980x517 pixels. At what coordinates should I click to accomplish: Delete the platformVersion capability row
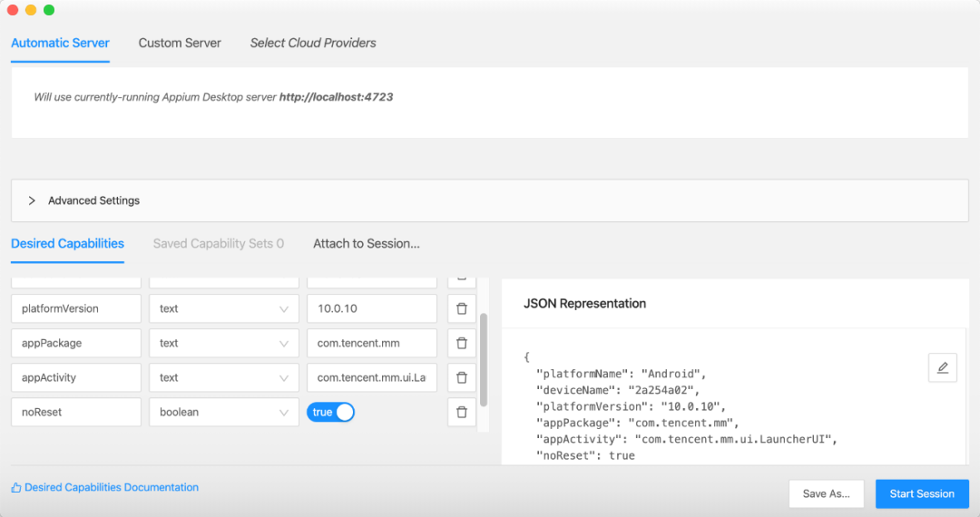[x=462, y=308]
